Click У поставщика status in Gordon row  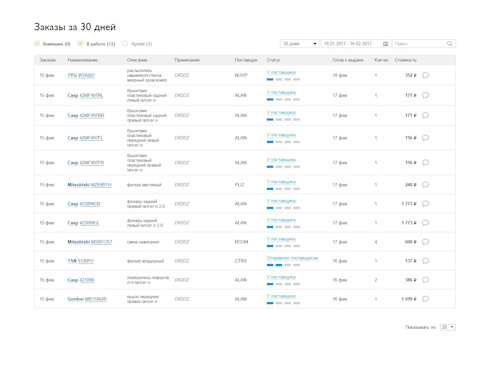[281, 296]
